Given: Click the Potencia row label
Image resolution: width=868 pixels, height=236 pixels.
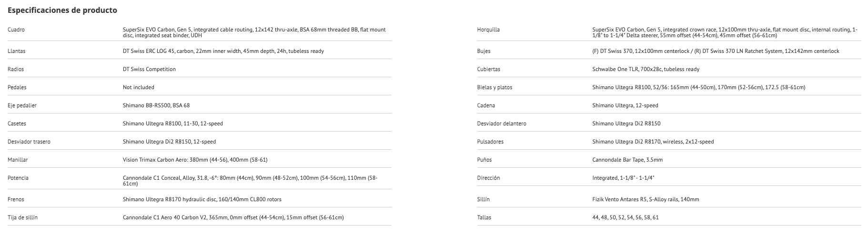Looking at the screenshot, I should click(18, 178).
